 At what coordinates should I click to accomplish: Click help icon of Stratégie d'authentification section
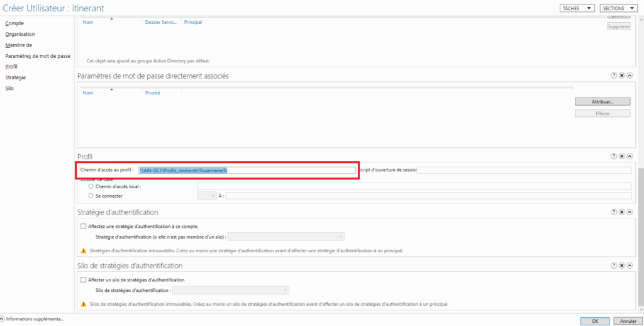(614, 213)
